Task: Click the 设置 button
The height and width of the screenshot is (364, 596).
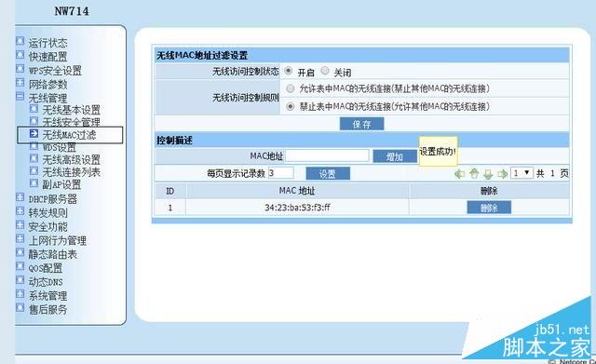Action: (x=328, y=174)
